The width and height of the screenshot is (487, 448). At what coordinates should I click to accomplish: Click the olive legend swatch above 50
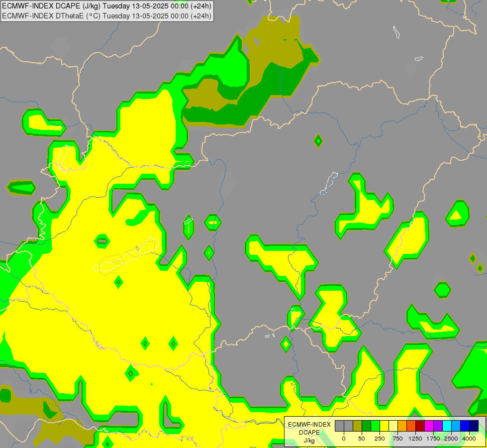(358, 426)
